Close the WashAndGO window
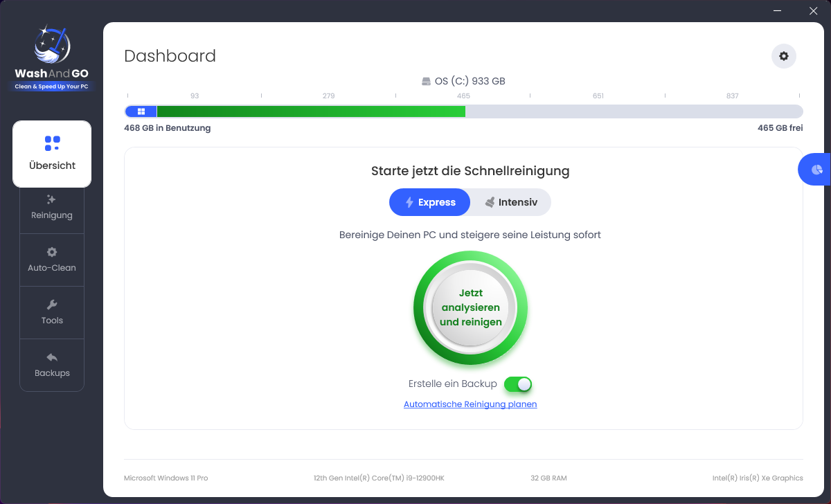 813,11
